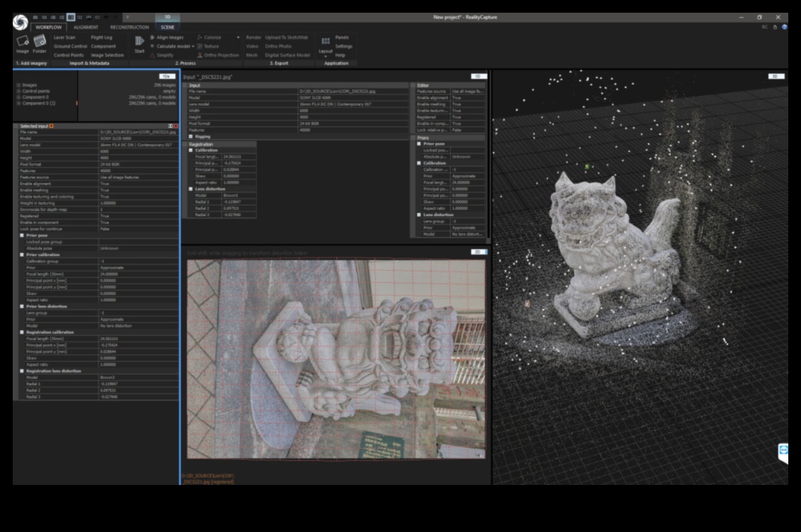Image resolution: width=801 pixels, height=532 pixels.
Task: Collapse Lens distortion under Registration in 1D view
Action: (191, 189)
